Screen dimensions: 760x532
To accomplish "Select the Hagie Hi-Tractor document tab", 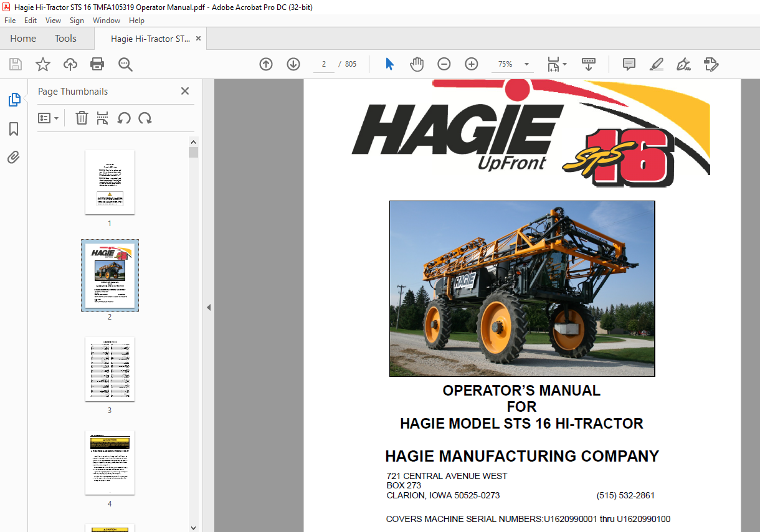I will (x=150, y=39).
